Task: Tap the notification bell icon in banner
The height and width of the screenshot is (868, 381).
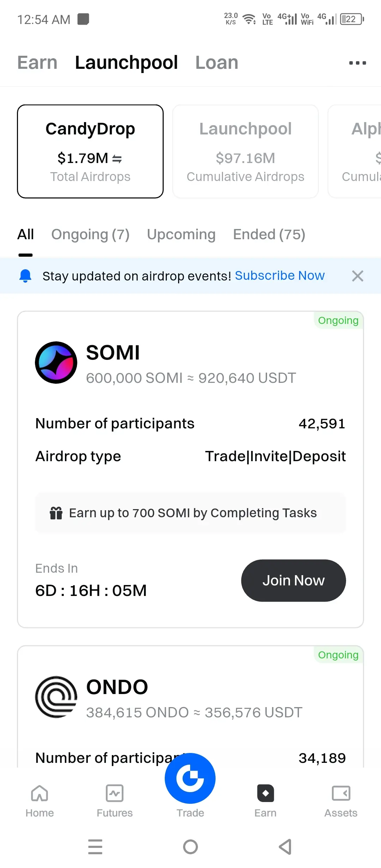Action: 25,276
